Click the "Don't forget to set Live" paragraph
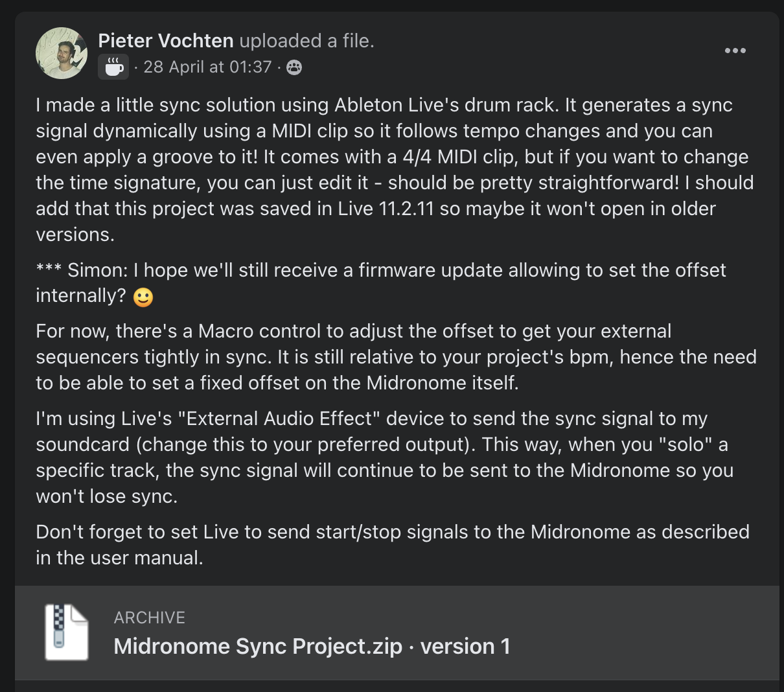 [392, 532]
